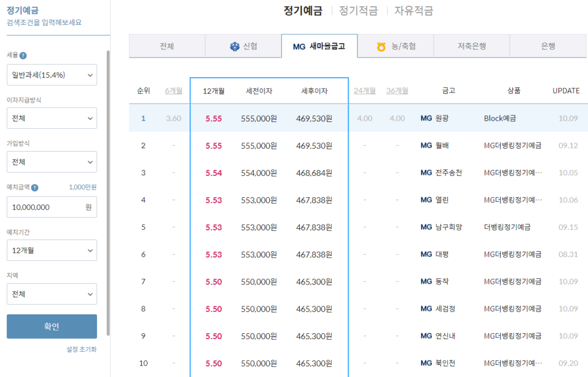Open the 세율 dropdown showing 일반과세(15.4%)

pyautogui.click(x=52, y=75)
